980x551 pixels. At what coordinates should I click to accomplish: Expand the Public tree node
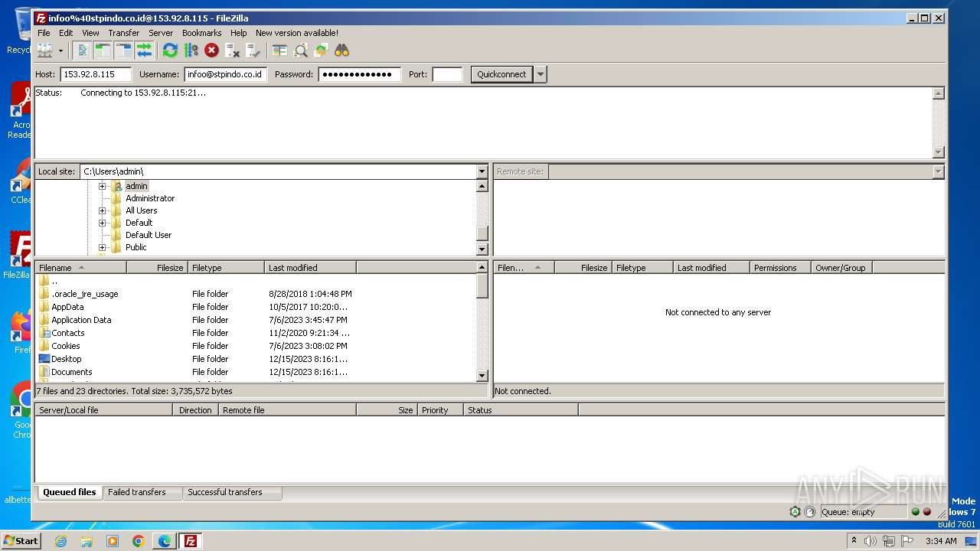102,247
